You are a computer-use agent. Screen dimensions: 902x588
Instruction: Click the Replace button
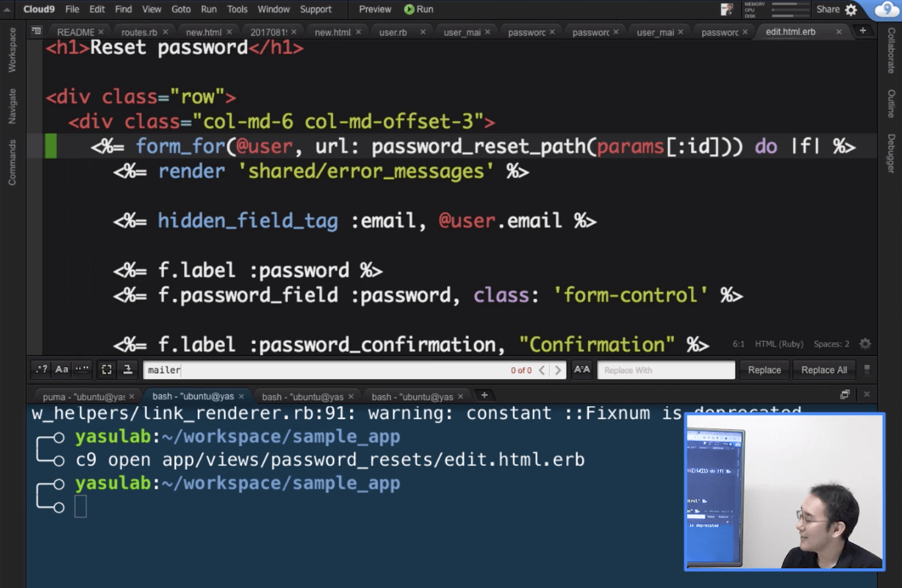coord(764,370)
